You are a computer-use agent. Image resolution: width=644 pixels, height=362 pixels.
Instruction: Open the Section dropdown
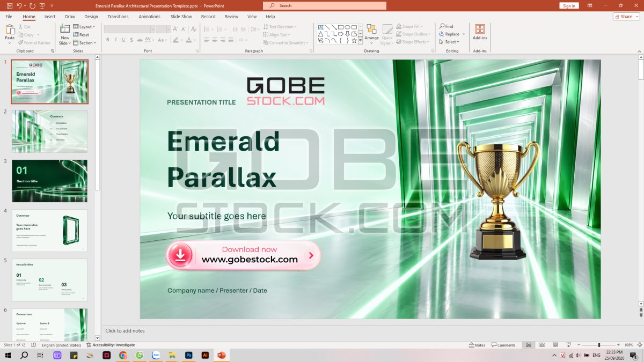[85, 43]
